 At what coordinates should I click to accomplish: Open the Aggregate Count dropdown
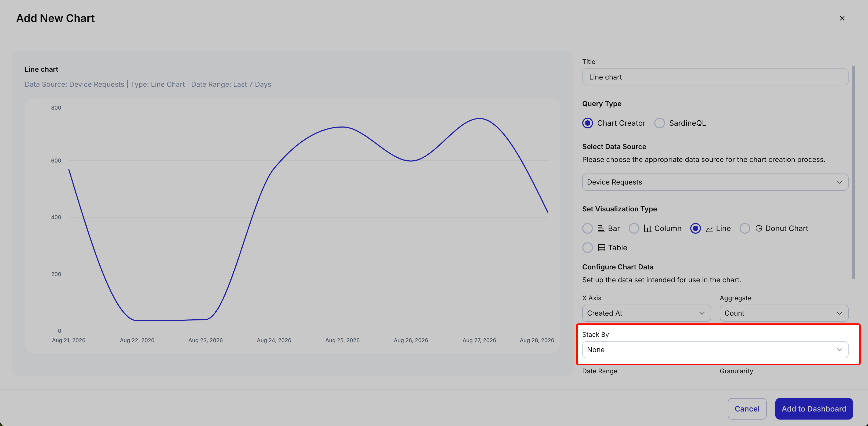pyautogui.click(x=784, y=313)
